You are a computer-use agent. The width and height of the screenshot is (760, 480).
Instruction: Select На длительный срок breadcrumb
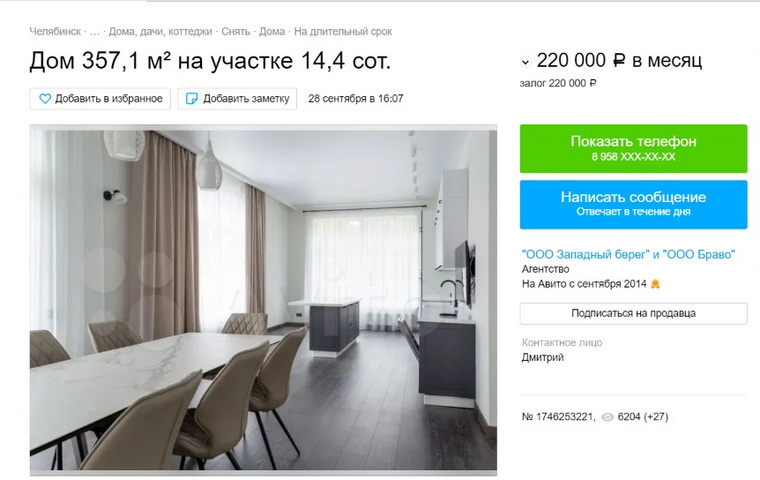[x=343, y=32]
